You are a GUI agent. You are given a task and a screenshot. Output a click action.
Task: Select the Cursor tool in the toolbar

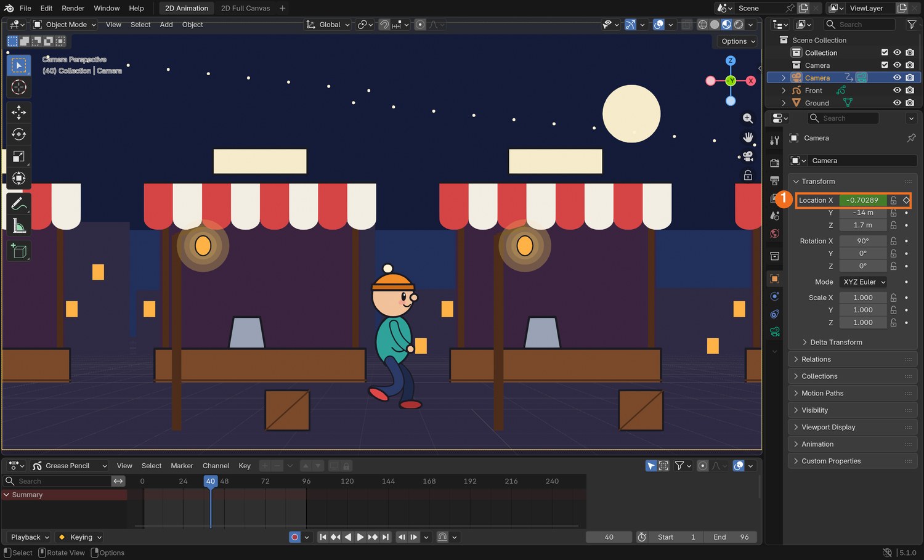(18, 87)
